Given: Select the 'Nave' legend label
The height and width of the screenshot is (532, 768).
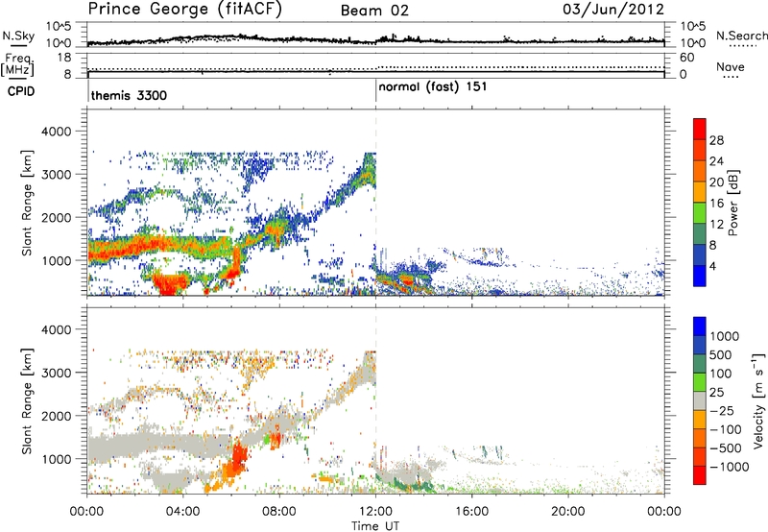Looking at the screenshot, I should 731,66.
